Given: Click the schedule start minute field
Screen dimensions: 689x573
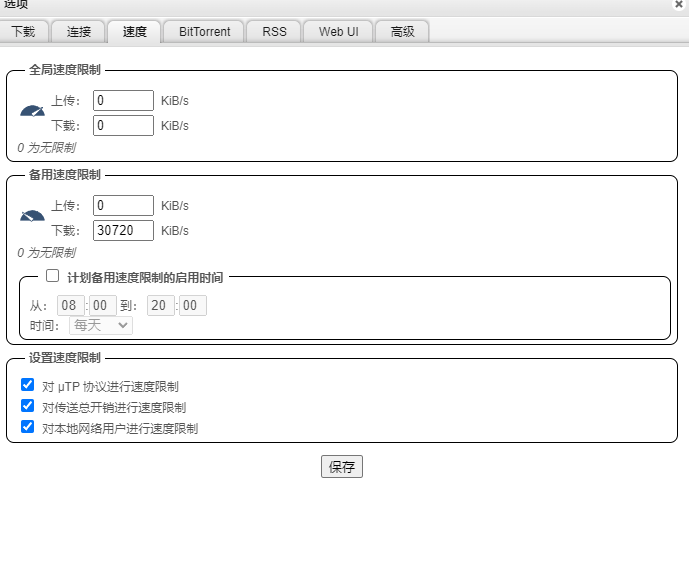Looking at the screenshot, I should pyautogui.click(x=103, y=305).
